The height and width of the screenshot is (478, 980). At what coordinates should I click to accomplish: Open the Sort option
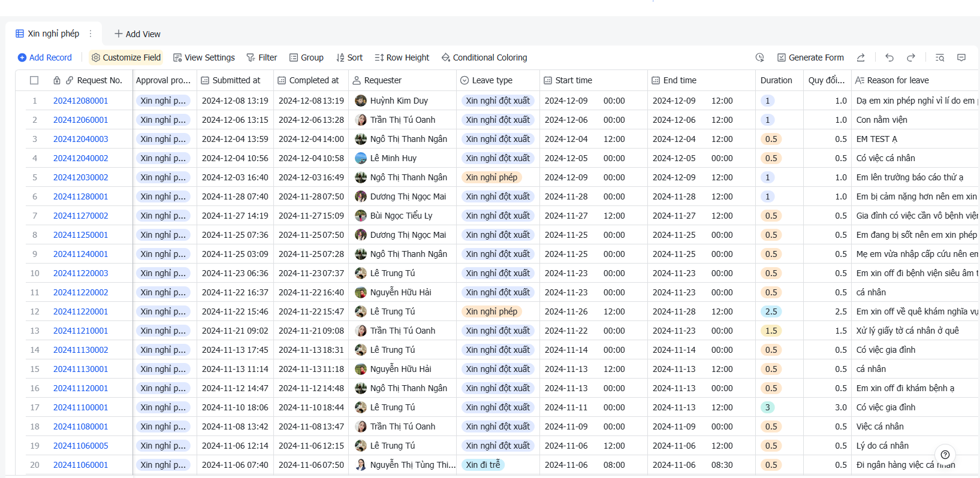click(349, 58)
